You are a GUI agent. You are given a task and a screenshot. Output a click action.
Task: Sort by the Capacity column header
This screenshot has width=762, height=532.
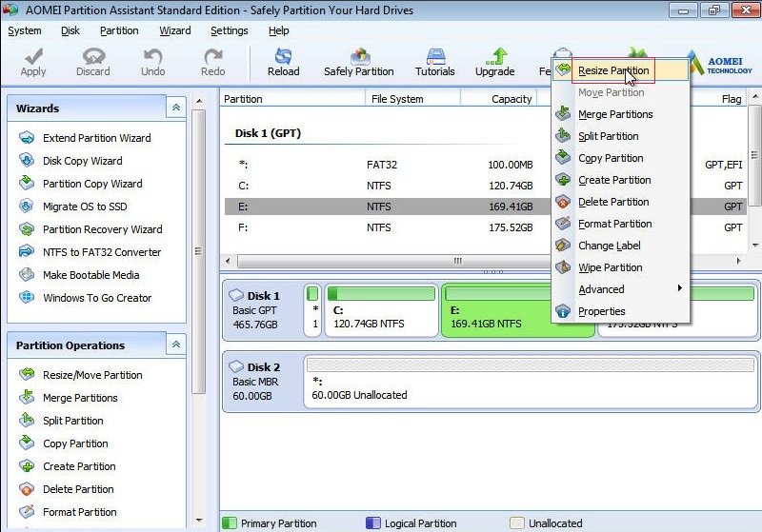pyautogui.click(x=498, y=99)
